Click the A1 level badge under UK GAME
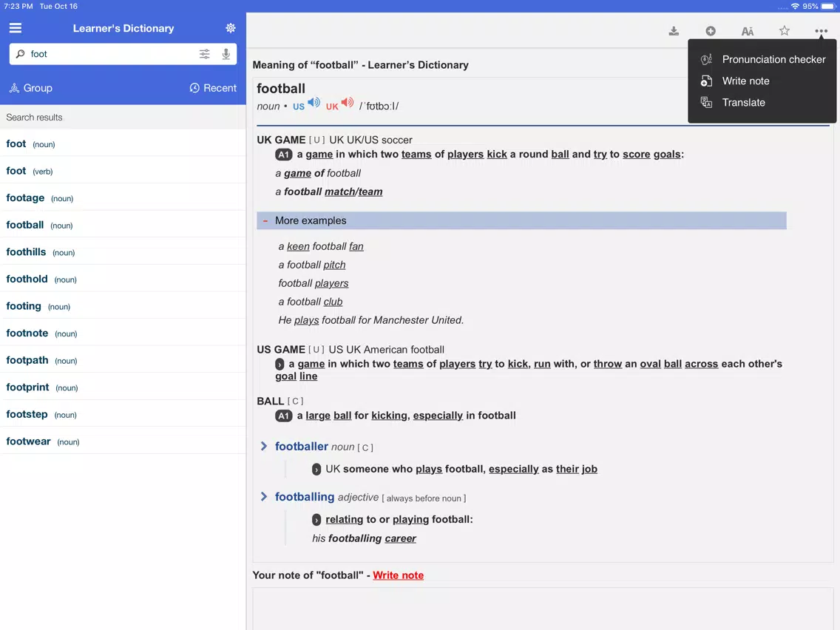Screen dimensions: 840x630 coord(283,155)
